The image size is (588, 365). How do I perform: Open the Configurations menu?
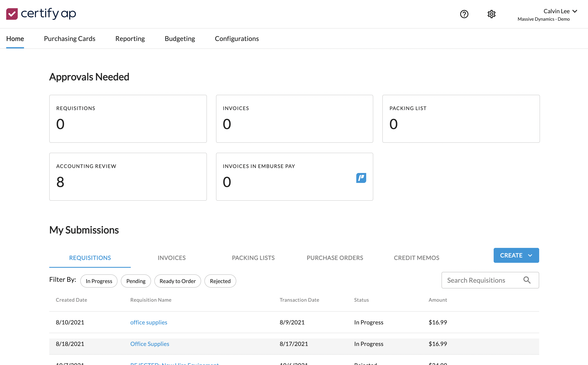[236, 39]
